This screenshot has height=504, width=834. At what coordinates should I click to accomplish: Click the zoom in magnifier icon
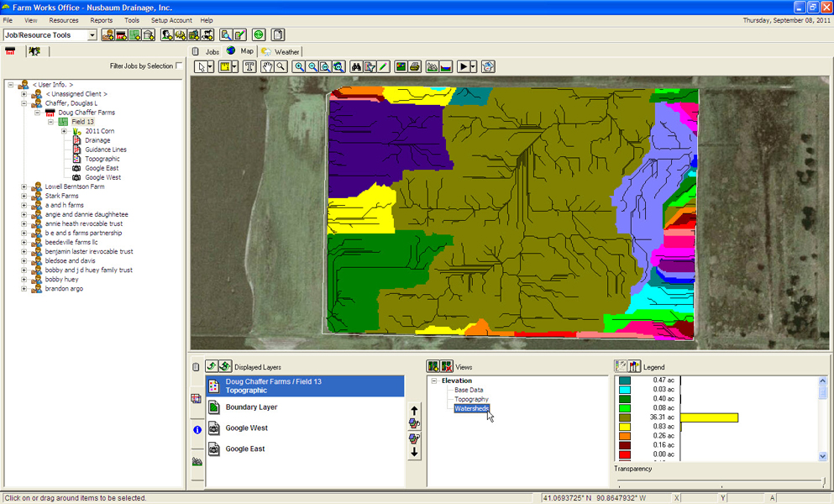tap(299, 66)
